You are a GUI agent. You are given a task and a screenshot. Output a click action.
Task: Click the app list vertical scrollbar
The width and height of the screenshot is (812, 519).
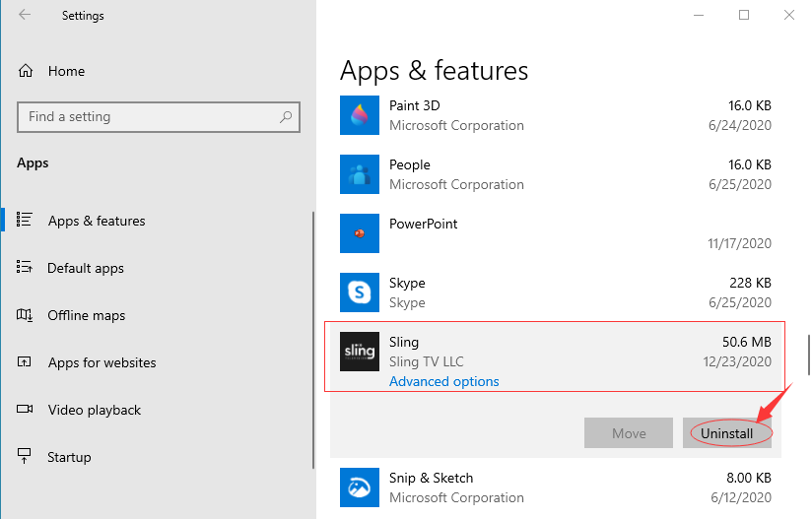point(808,355)
